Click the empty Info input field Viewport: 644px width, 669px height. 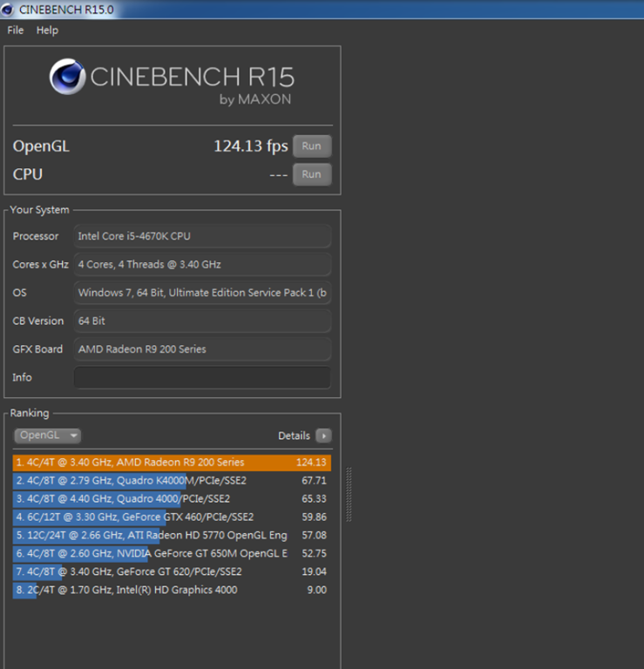202,377
